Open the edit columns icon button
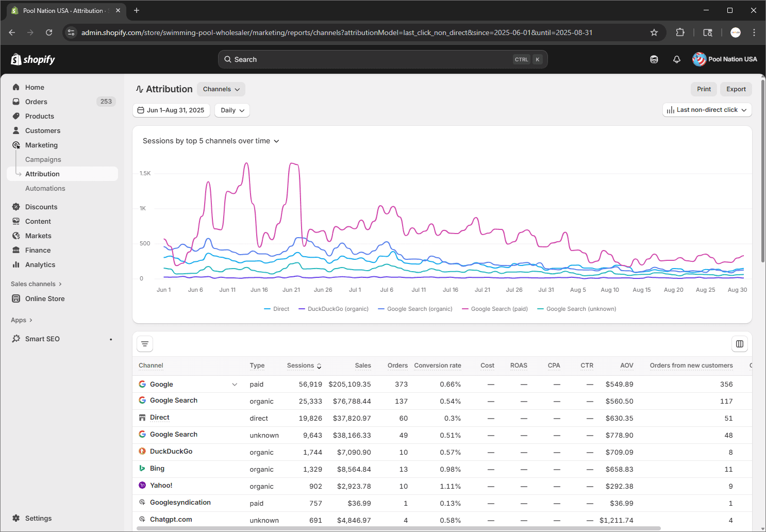766x532 pixels. click(740, 344)
